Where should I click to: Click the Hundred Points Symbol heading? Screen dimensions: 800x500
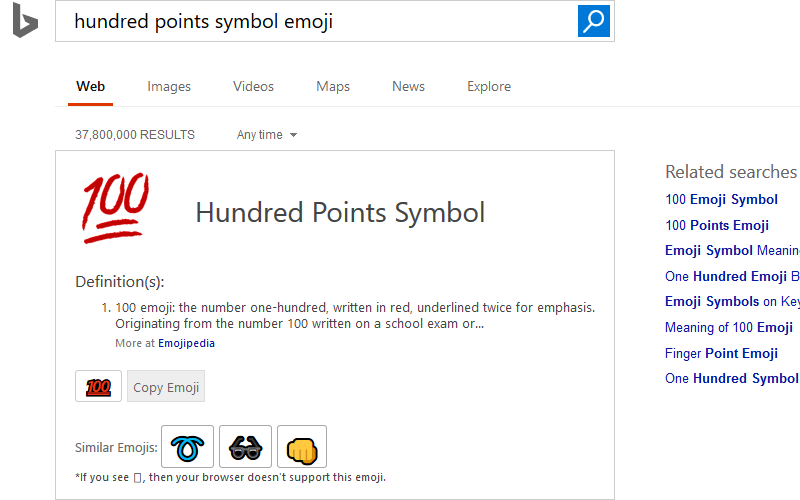(340, 213)
